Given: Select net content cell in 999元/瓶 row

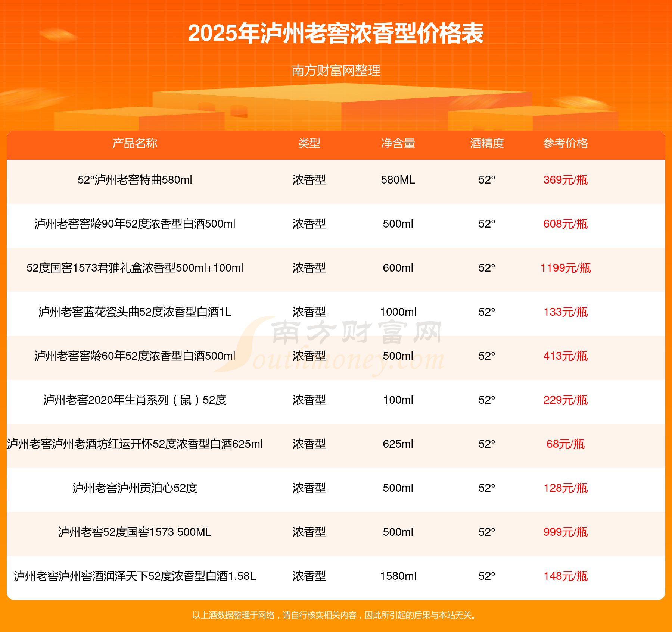Looking at the screenshot, I should tap(398, 532).
